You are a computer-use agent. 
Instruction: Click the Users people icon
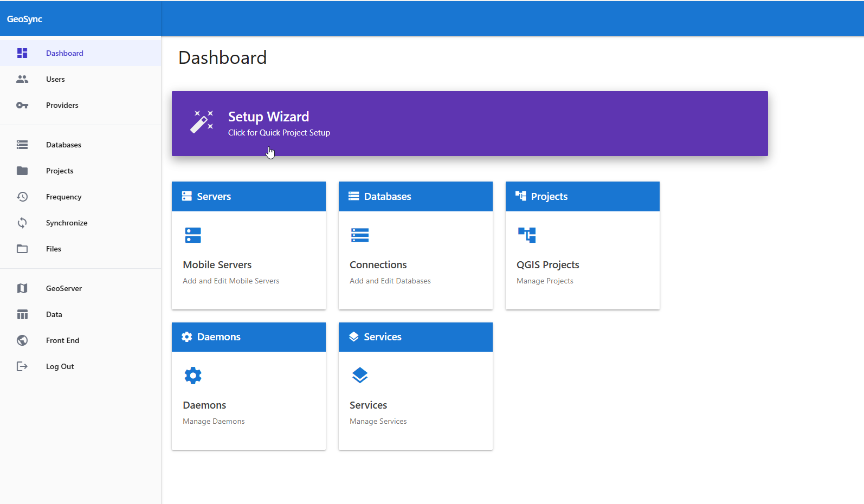(22, 79)
